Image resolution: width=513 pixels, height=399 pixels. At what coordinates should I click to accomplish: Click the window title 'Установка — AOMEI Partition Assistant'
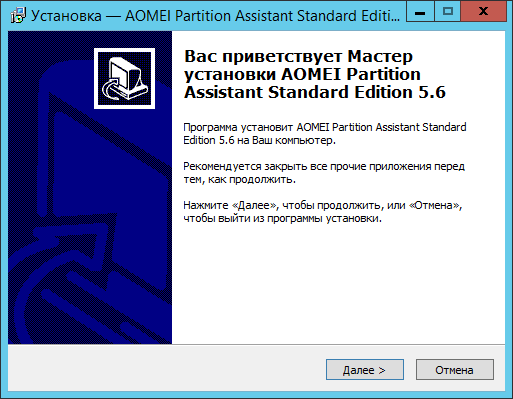(x=215, y=16)
